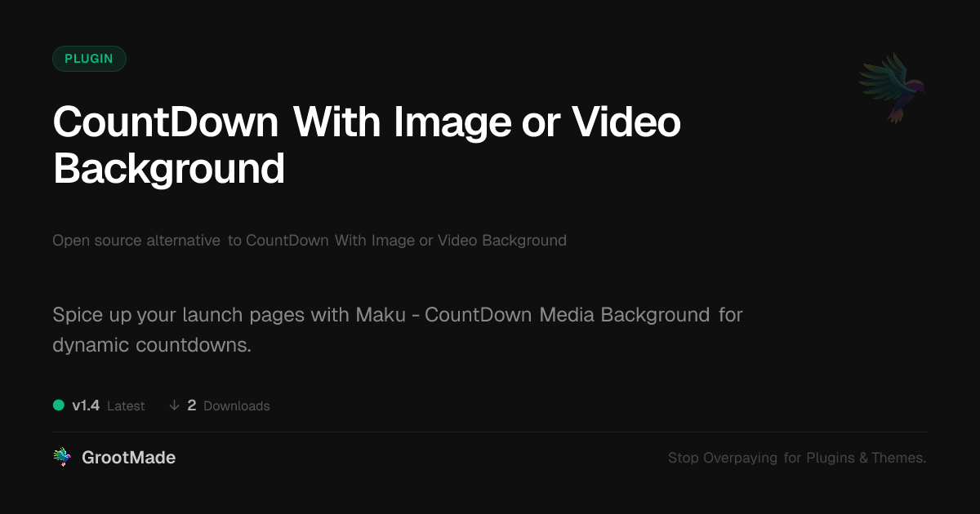Click the colorful bird logo top right

pos(892,87)
